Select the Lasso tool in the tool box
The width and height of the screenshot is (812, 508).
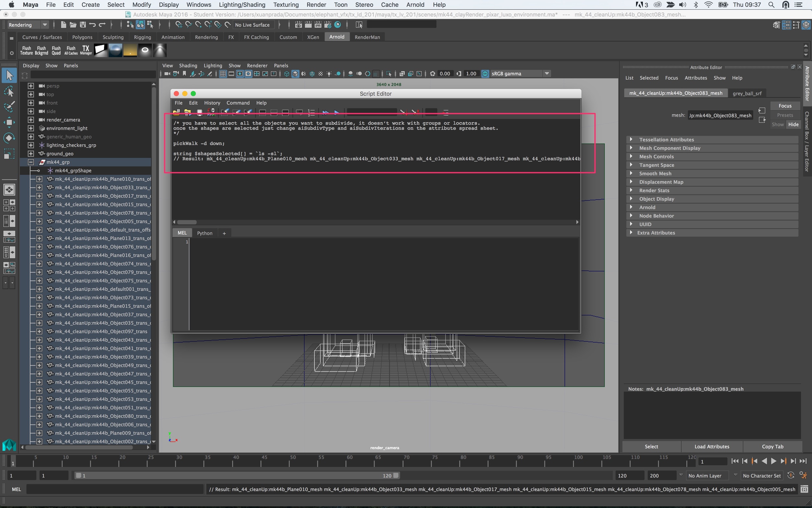[9, 91]
